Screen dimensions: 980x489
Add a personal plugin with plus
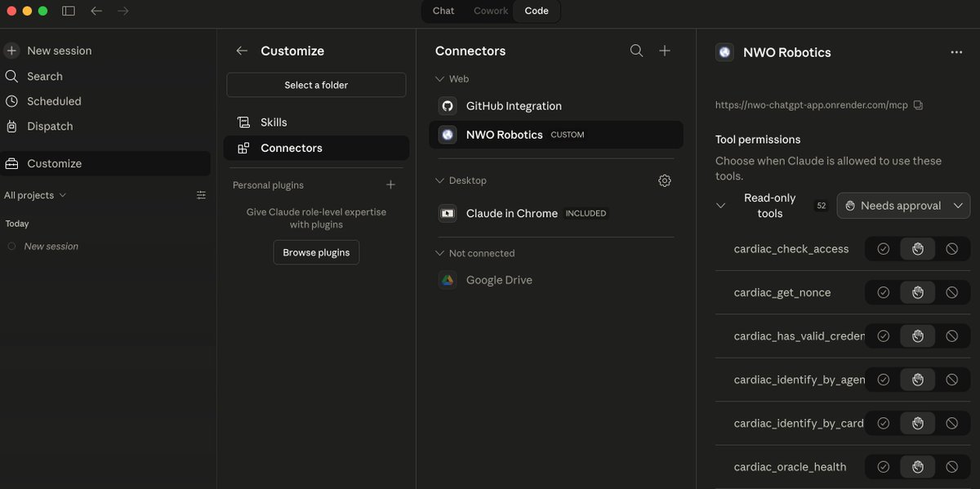tap(390, 185)
